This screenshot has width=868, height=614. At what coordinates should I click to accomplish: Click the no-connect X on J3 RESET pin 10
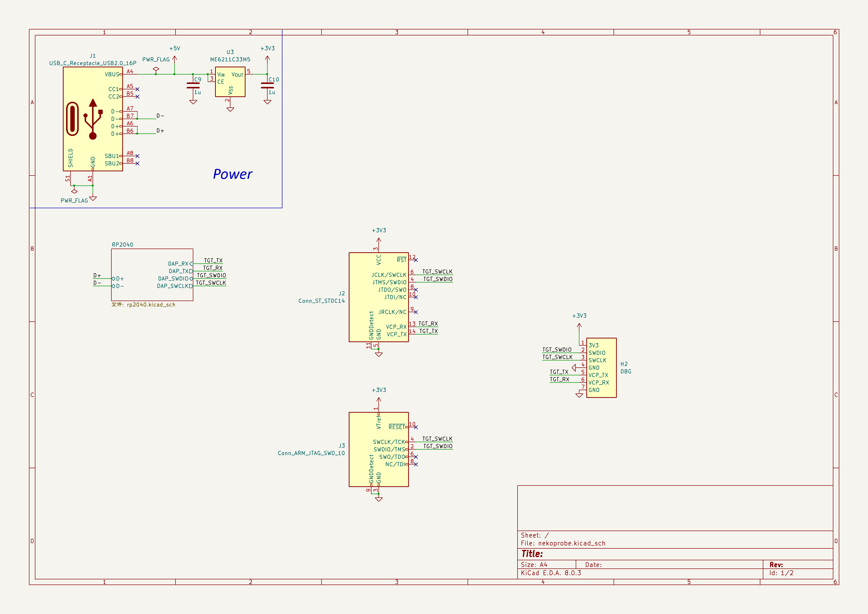click(416, 427)
